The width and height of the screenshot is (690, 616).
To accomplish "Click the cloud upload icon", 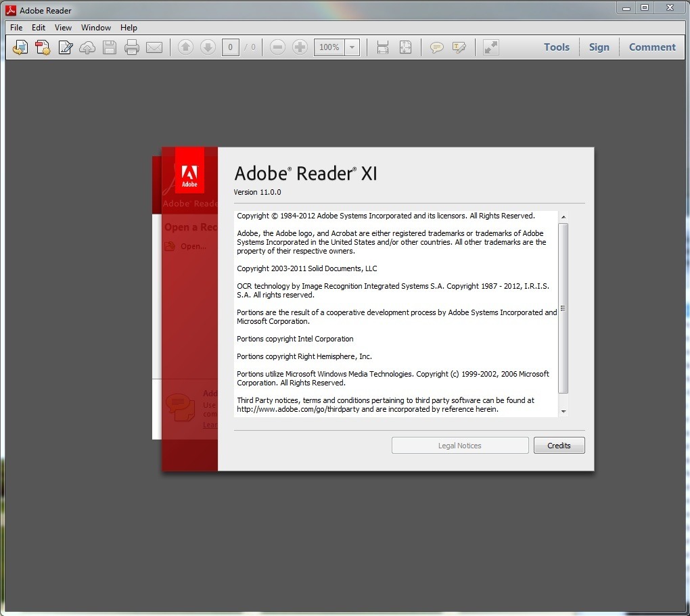I will tap(87, 47).
